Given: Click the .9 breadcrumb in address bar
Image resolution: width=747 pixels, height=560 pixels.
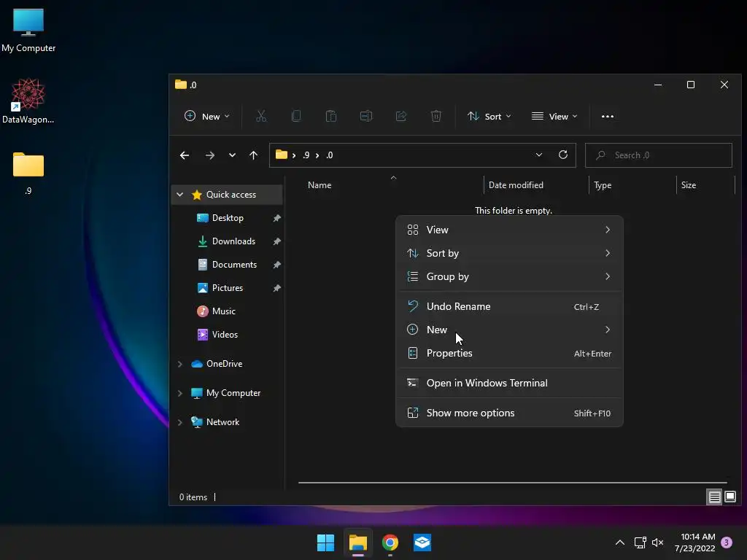Looking at the screenshot, I should pos(306,155).
